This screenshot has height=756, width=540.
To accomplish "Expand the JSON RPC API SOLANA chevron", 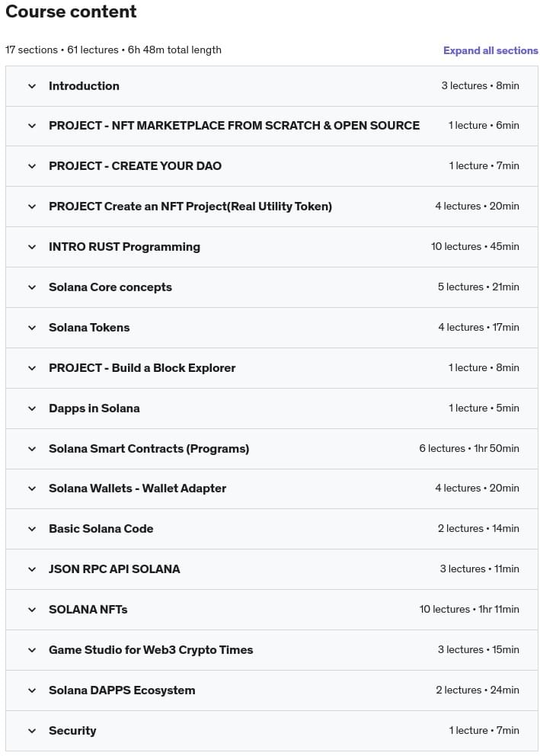I will point(32,569).
